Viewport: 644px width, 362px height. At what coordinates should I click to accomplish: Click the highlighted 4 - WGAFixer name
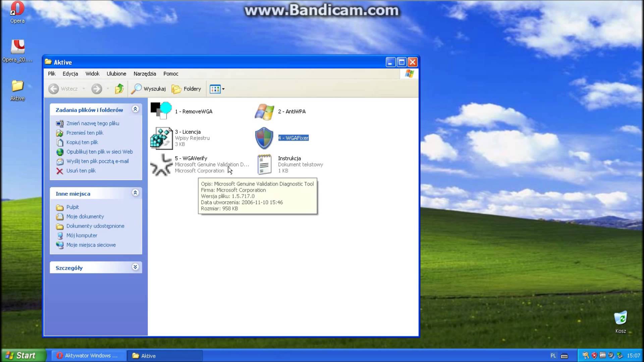point(293,138)
